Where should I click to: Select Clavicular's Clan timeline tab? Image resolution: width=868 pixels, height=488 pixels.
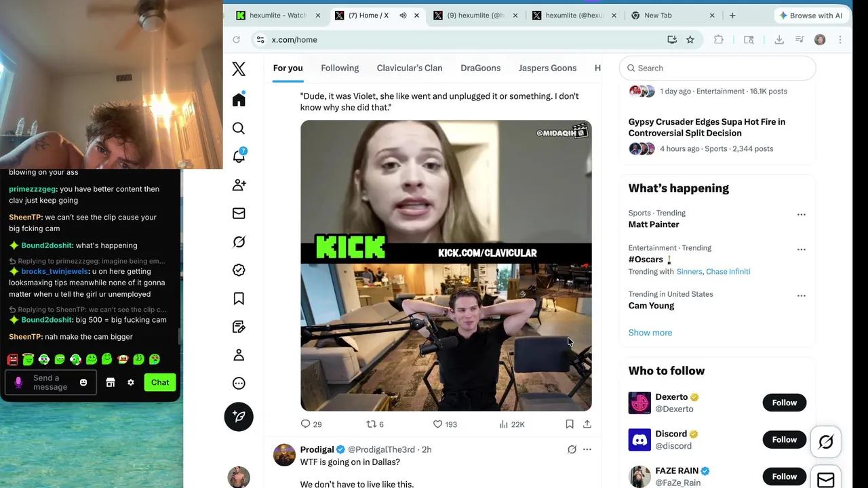coord(410,68)
